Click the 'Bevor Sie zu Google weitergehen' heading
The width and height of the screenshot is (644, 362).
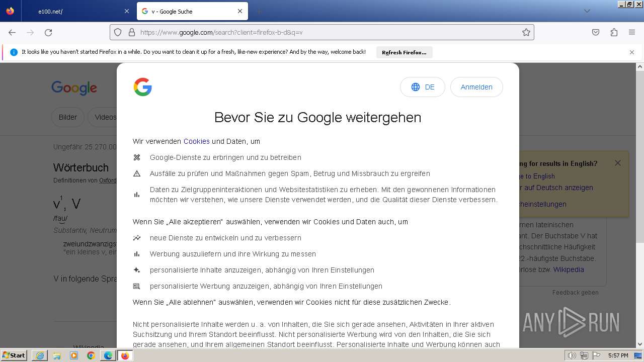317,117
